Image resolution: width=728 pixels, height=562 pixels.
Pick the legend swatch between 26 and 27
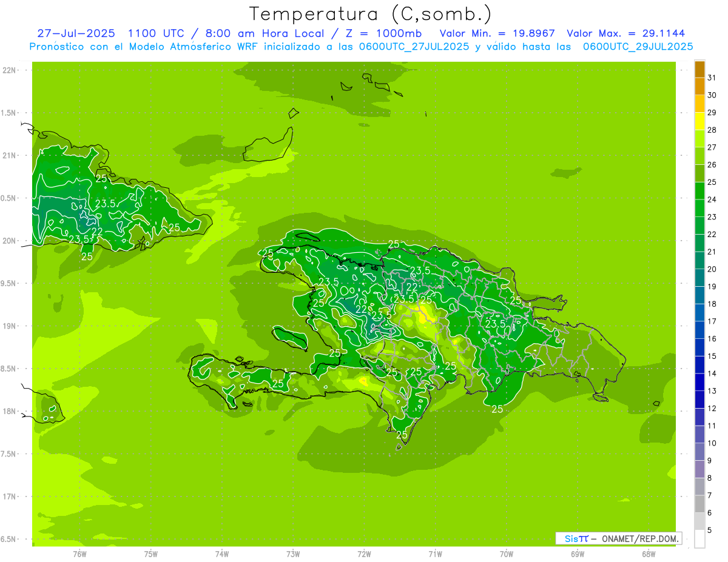(699, 156)
